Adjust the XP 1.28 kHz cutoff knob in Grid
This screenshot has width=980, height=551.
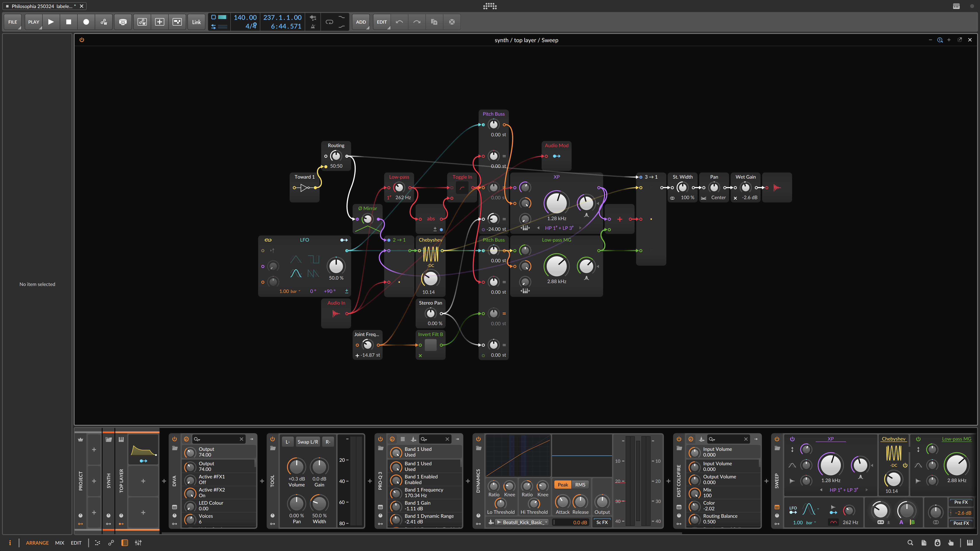tap(556, 203)
